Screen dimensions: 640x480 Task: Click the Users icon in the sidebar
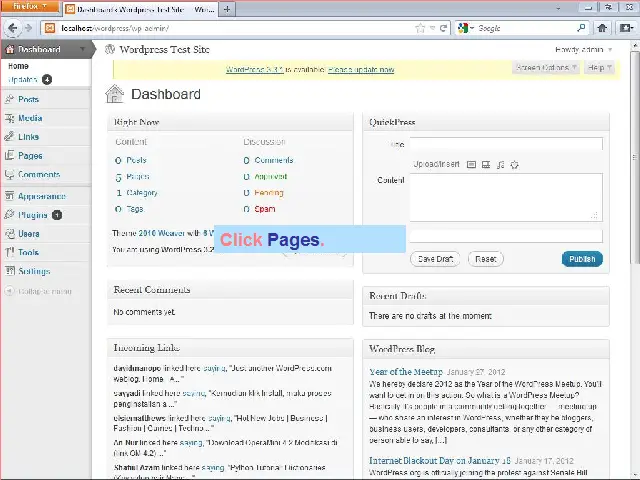9,233
